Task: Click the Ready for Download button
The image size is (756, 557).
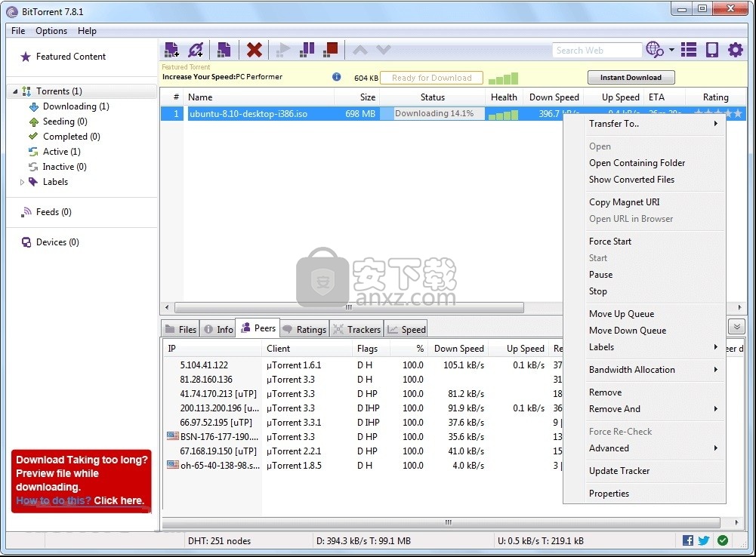Action: 431,78
